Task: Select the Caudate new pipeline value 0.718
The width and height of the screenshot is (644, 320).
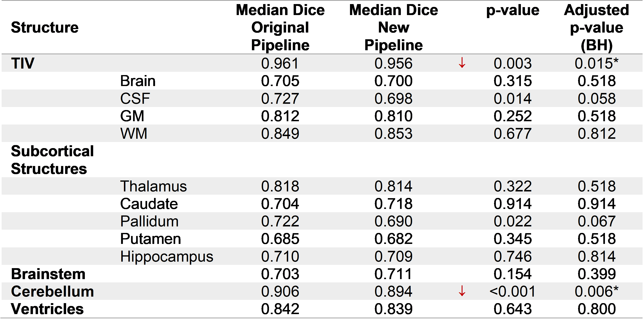Action: (x=393, y=204)
